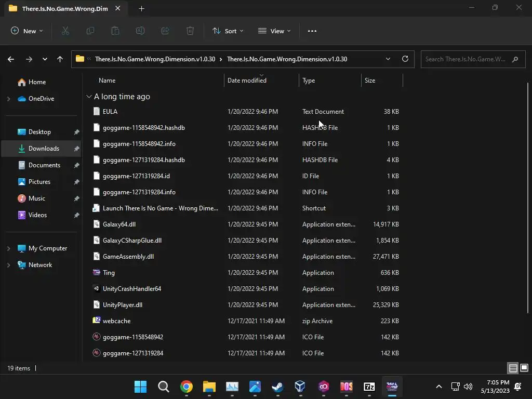Image resolution: width=532 pixels, height=399 pixels.
Task: Go forward with the right arrow
Action: pos(29,59)
